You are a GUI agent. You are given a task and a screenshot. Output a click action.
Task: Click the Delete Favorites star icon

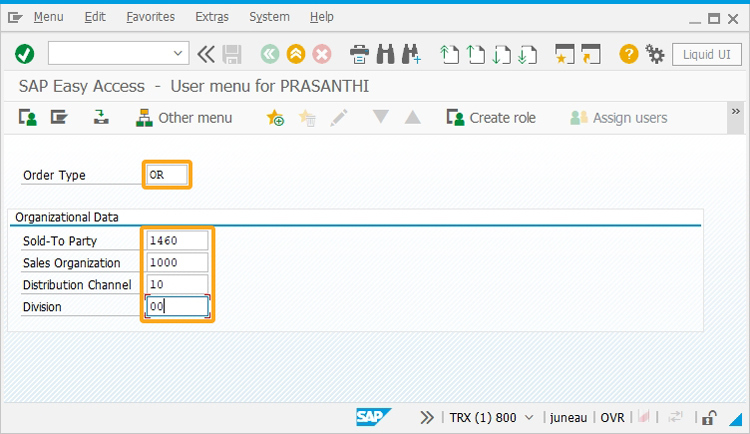[x=307, y=118]
